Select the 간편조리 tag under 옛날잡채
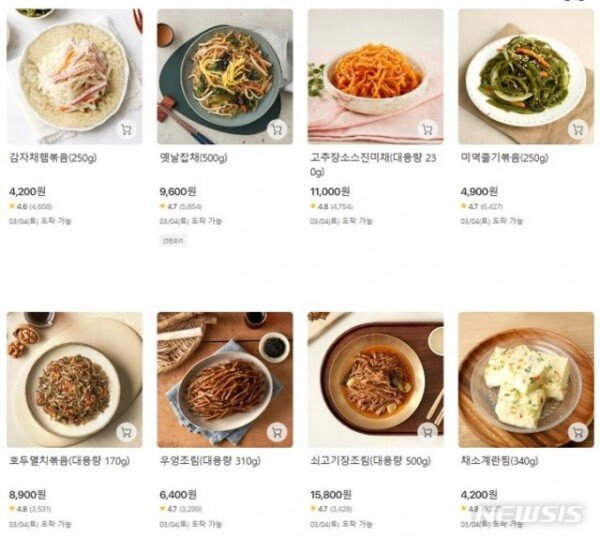The width and height of the screenshot is (600, 538). (173, 241)
